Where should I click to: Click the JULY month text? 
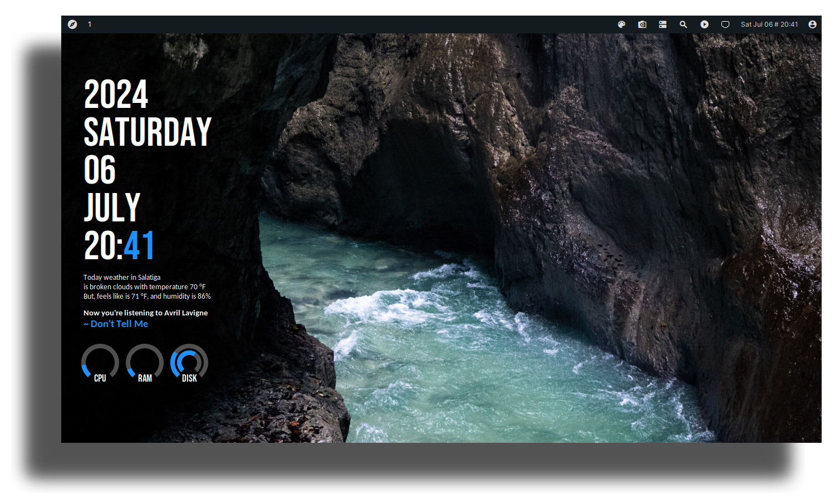click(112, 207)
